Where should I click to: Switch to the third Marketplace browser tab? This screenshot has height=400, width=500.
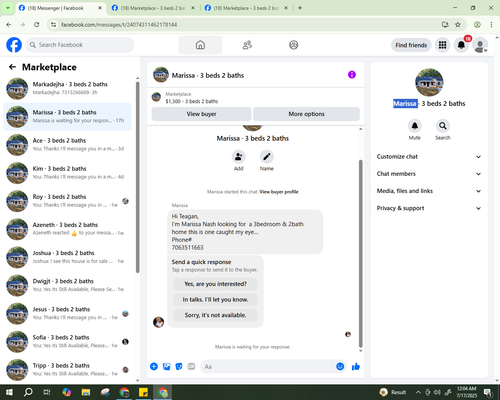pyautogui.click(x=246, y=8)
